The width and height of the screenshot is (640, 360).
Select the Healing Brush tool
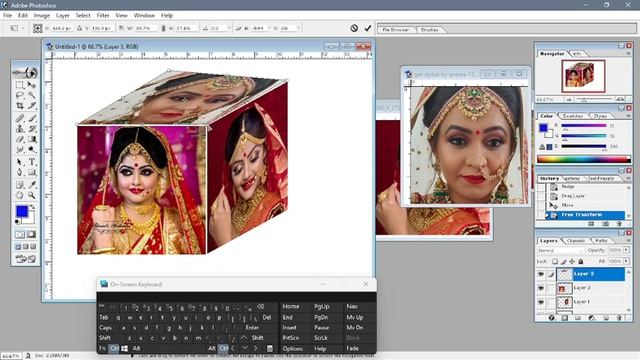coord(20,118)
